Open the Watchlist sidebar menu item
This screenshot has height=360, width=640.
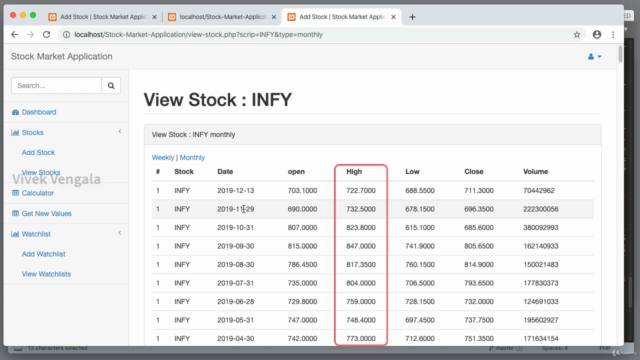[36, 234]
